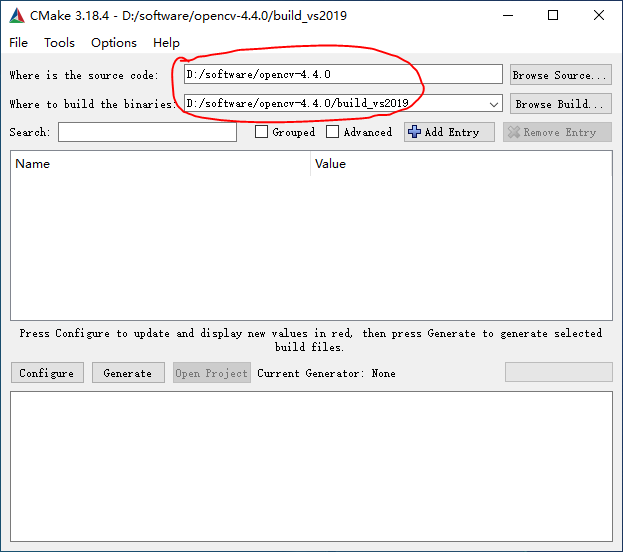Focus the Search input field
Viewport: 623px width, 552px height.
(147, 132)
